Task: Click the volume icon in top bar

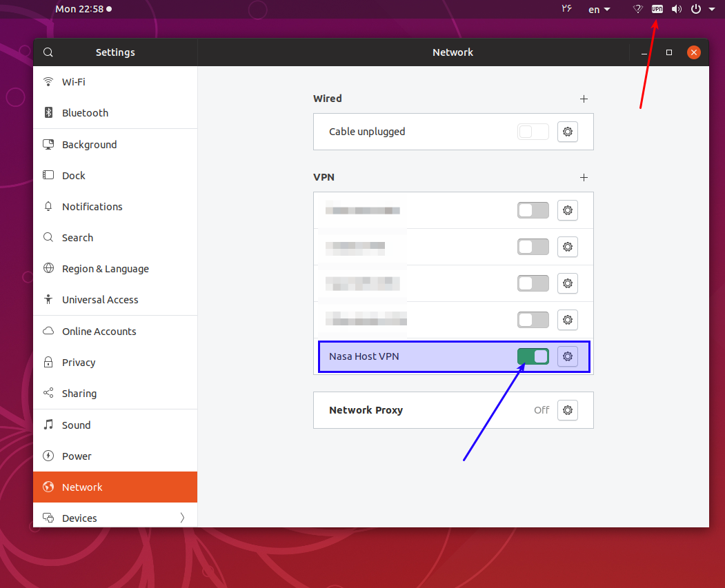Action: [677, 9]
